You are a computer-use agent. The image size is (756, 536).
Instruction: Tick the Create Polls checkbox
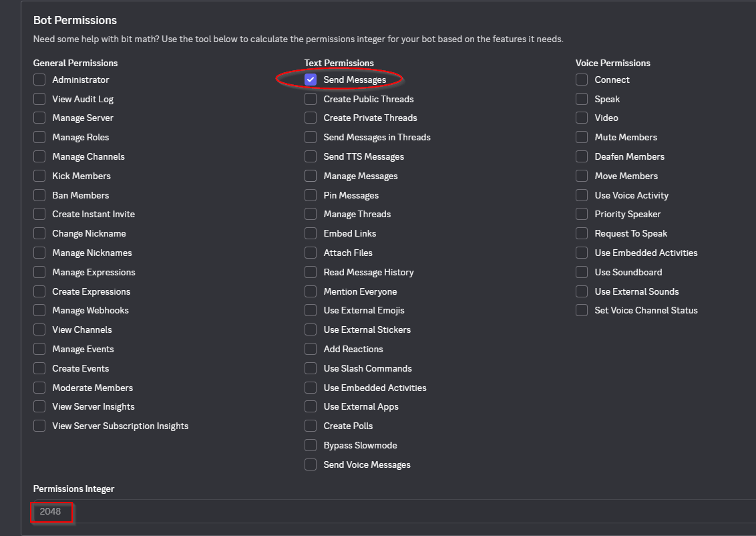[311, 426]
